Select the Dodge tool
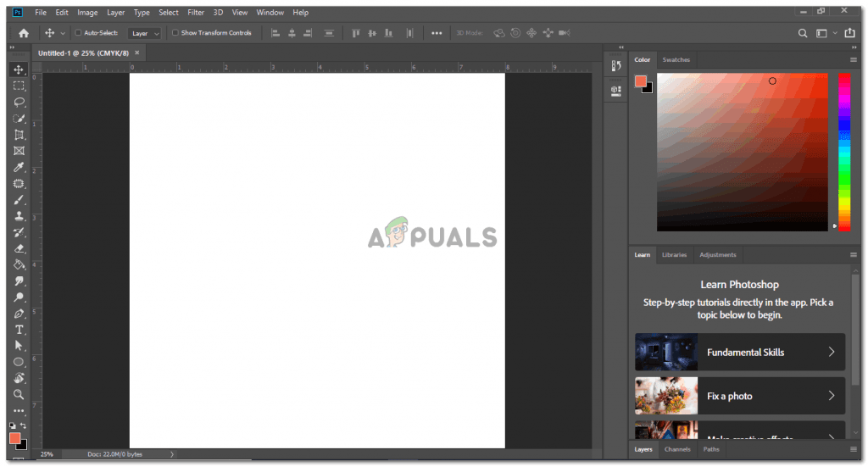The height and width of the screenshot is (467, 868). pos(19,297)
